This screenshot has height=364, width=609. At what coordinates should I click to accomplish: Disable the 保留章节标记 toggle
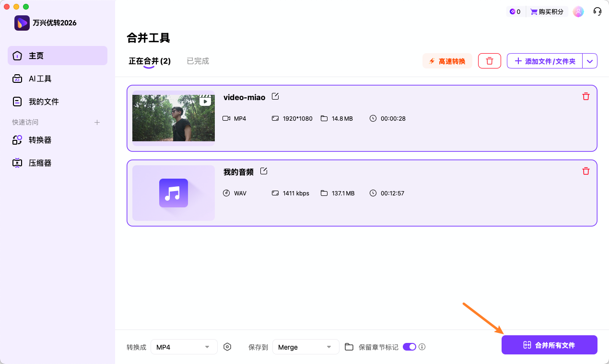pyautogui.click(x=409, y=346)
